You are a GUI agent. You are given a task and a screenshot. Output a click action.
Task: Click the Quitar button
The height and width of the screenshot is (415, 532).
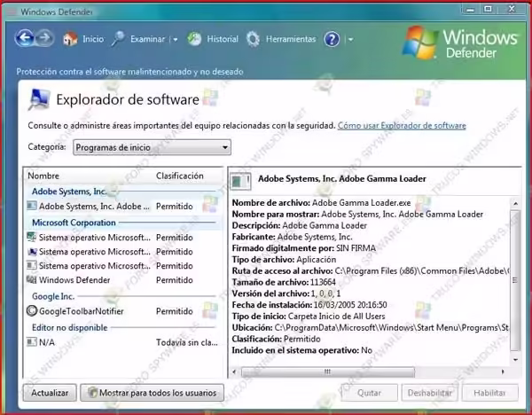point(369,393)
